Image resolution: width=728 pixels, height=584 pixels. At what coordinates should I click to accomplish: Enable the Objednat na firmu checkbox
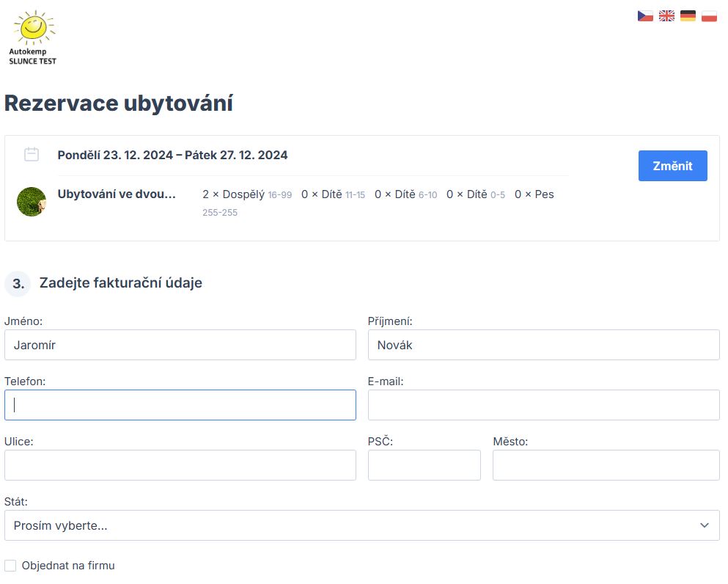click(10, 566)
